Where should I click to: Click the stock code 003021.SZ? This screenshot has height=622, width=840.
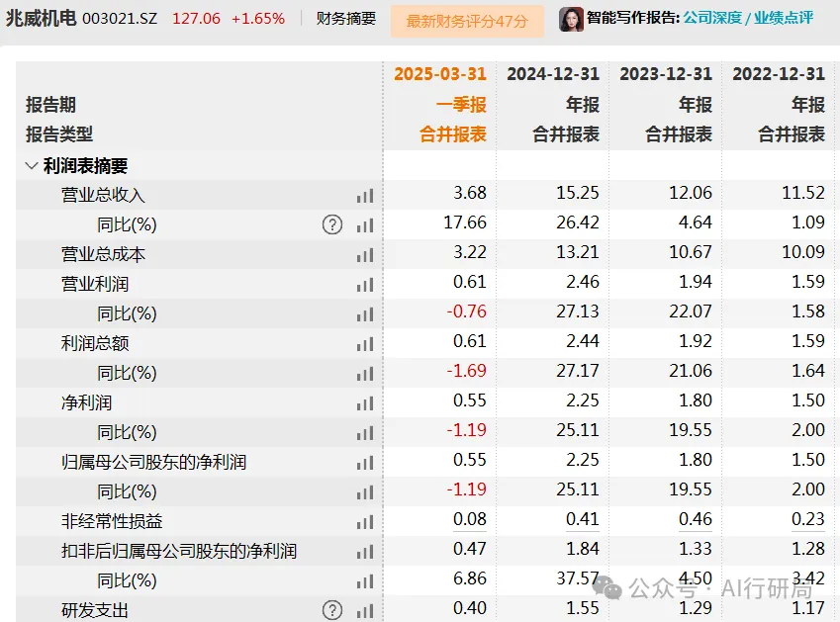[120, 19]
